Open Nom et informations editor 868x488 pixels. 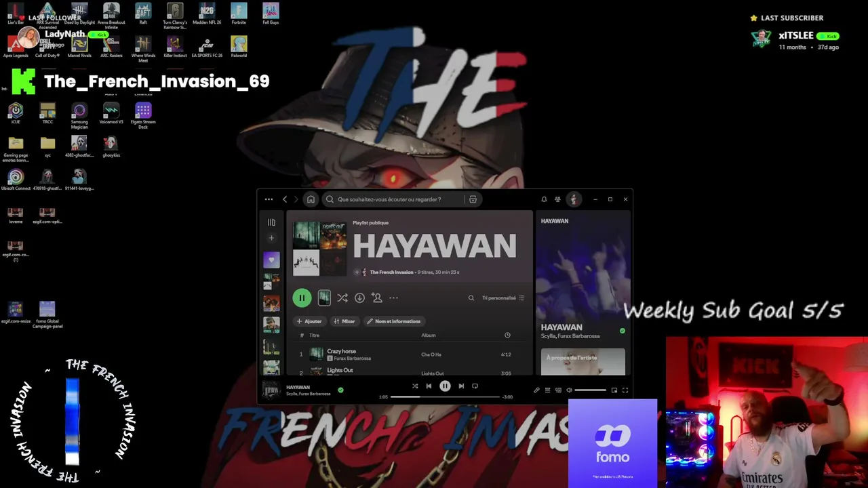click(x=394, y=321)
